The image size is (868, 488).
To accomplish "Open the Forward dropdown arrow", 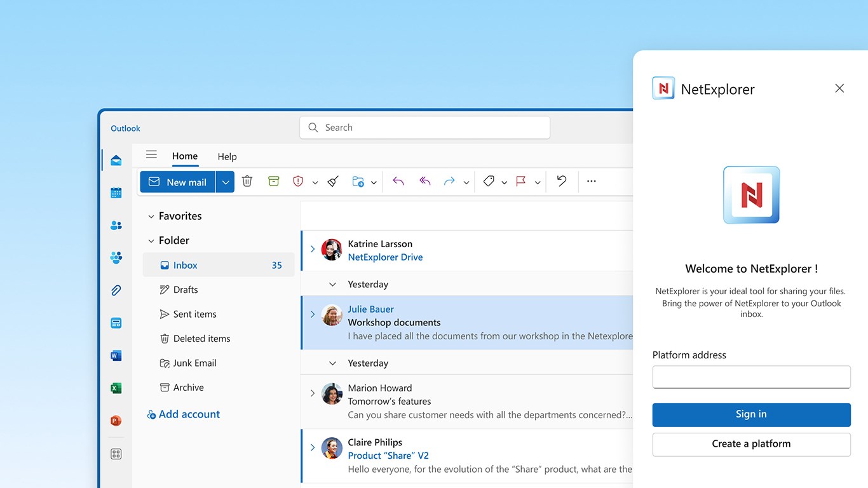I will pos(466,183).
